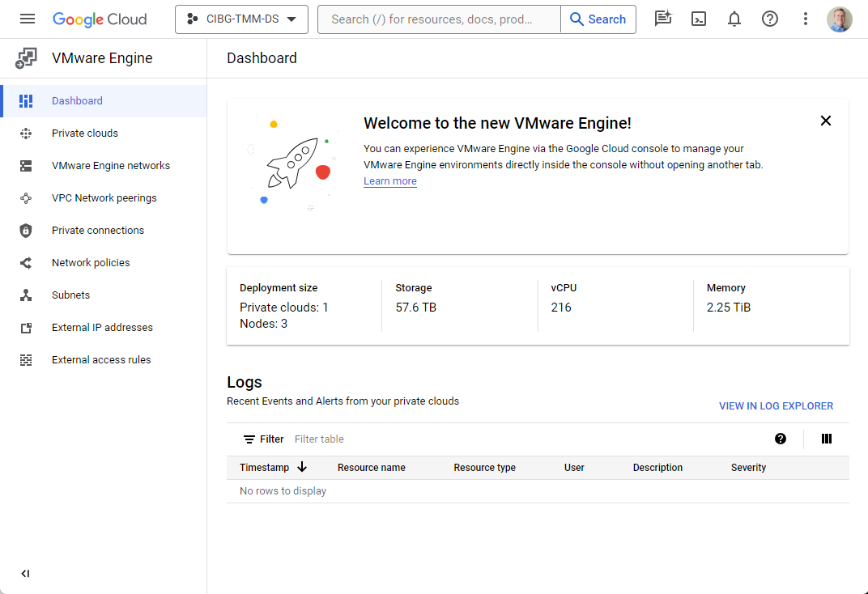Open the help question mark menu
This screenshot has width=868, height=594.
coord(770,19)
